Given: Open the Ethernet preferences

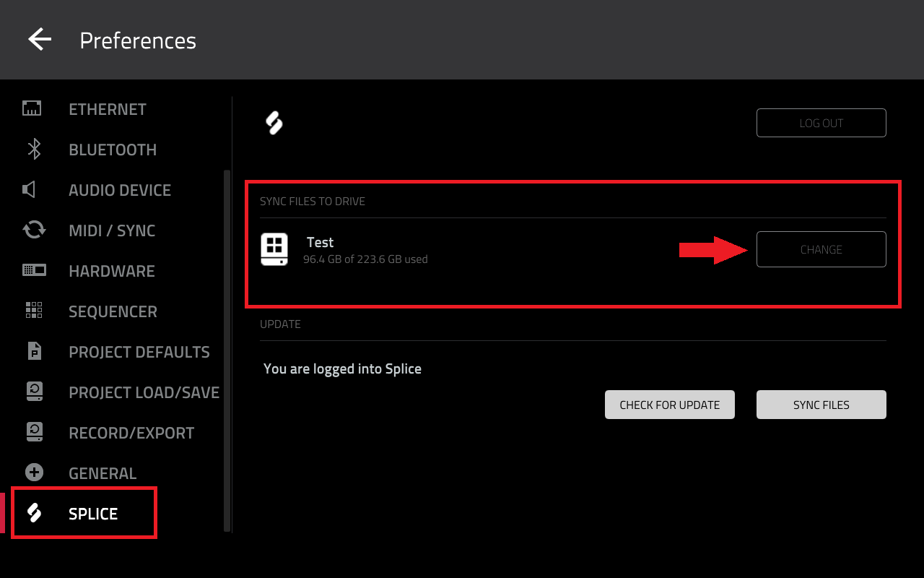Looking at the screenshot, I should (108, 109).
